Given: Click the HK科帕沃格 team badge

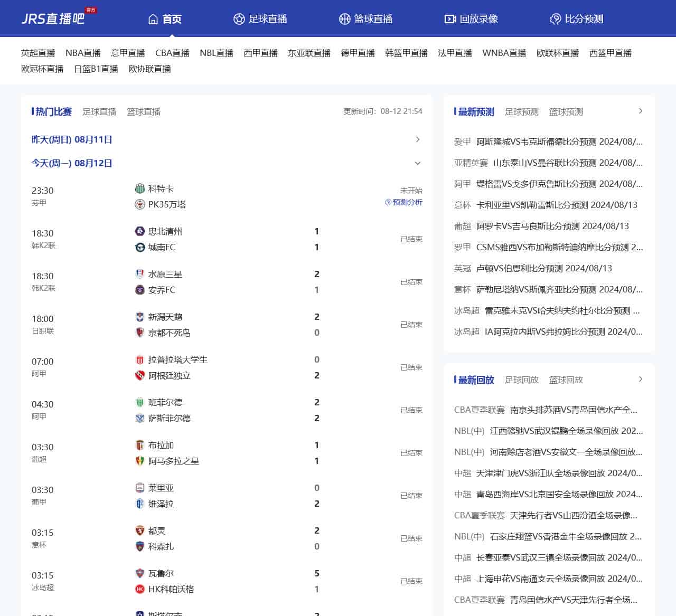Looking at the screenshot, I should 140,589.
